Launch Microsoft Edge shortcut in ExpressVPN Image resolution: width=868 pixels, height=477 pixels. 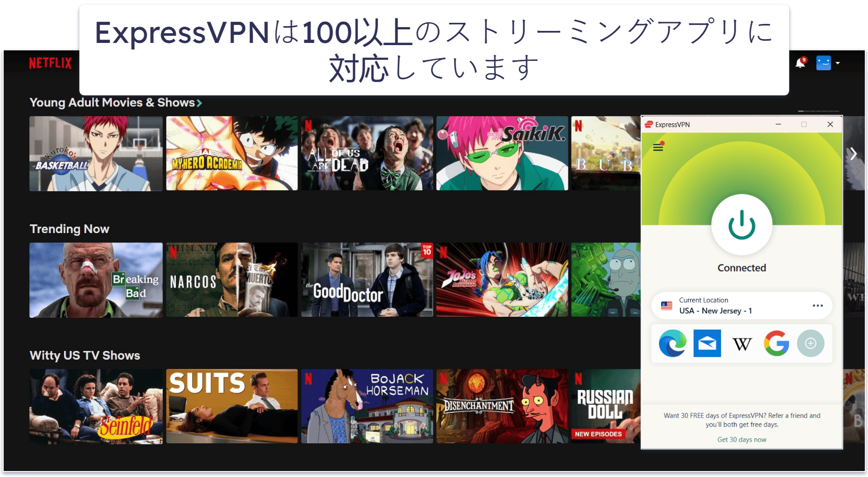(673, 343)
